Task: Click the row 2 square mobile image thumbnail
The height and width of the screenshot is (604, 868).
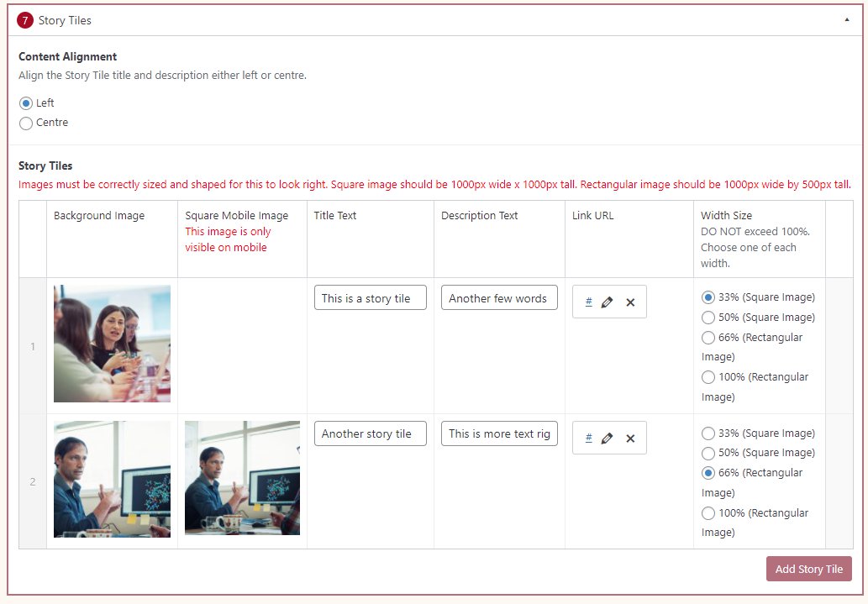Action: click(x=243, y=478)
